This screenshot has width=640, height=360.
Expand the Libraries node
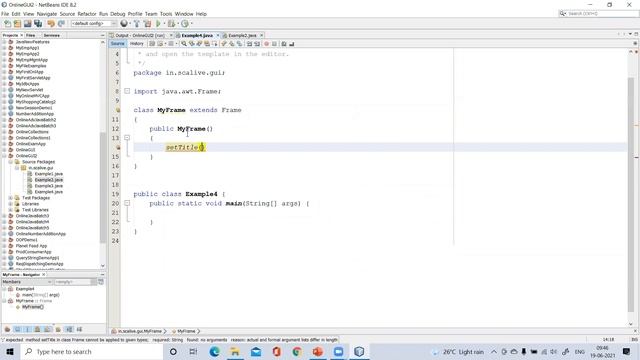click(x=11, y=204)
